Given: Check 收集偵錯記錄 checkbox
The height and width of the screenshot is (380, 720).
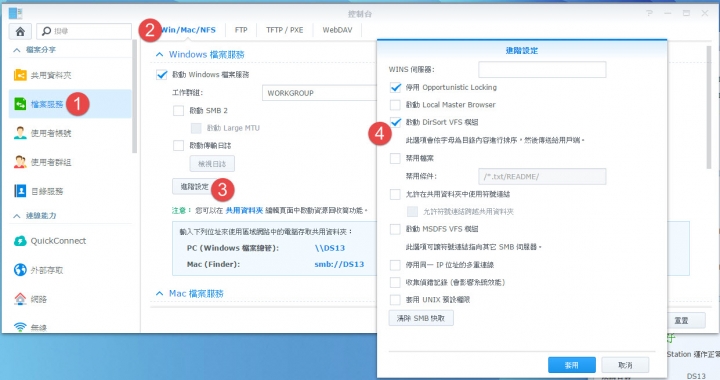Looking at the screenshot, I should pos(395,282).
